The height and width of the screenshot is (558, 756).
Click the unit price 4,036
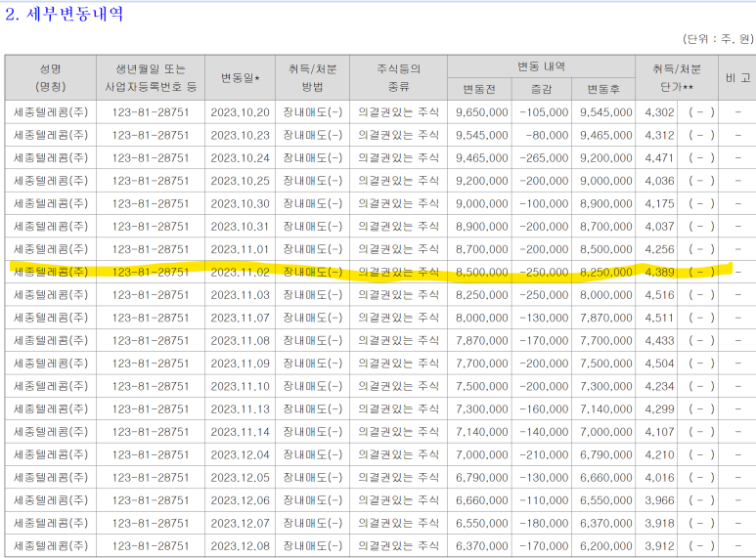[x=659, y=181]
